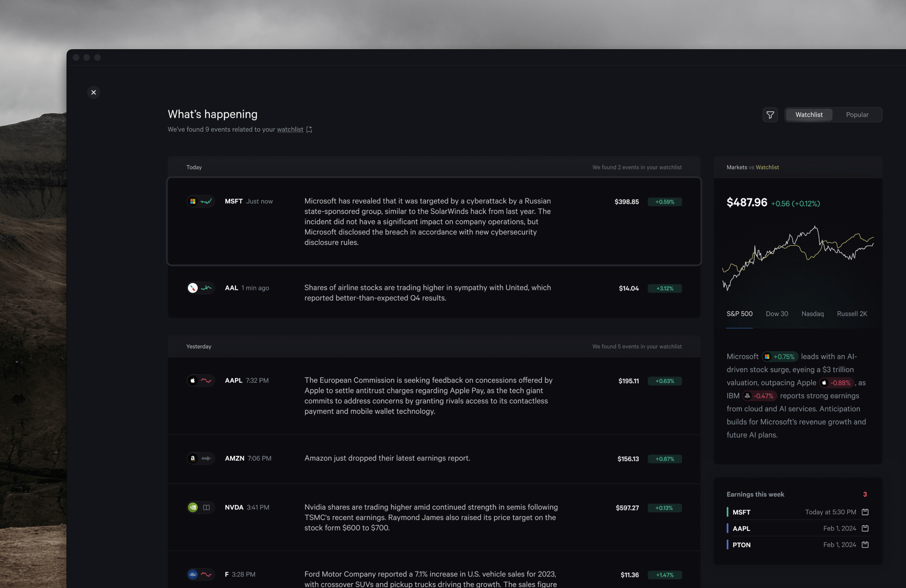Switch to the Nasdaq tab

(x=812, y=314)
